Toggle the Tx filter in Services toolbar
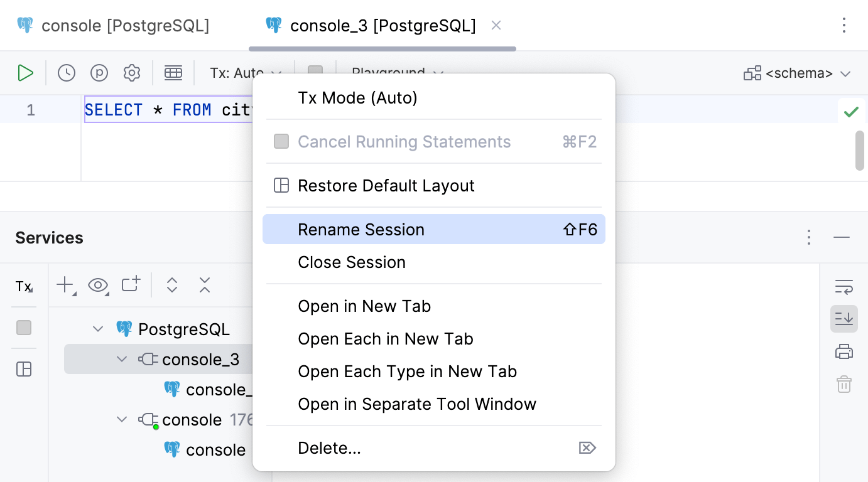Screen dimensions: 868x482 pos(23,286)
